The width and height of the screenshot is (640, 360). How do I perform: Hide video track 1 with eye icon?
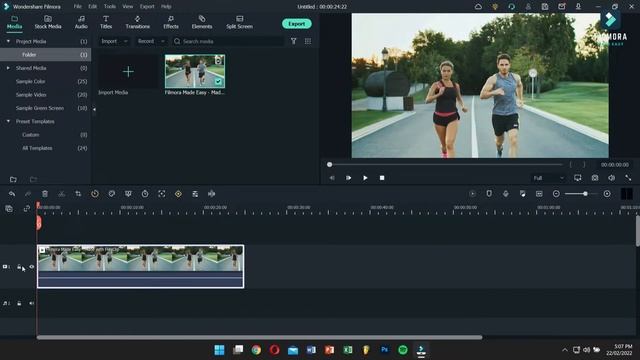31,267
